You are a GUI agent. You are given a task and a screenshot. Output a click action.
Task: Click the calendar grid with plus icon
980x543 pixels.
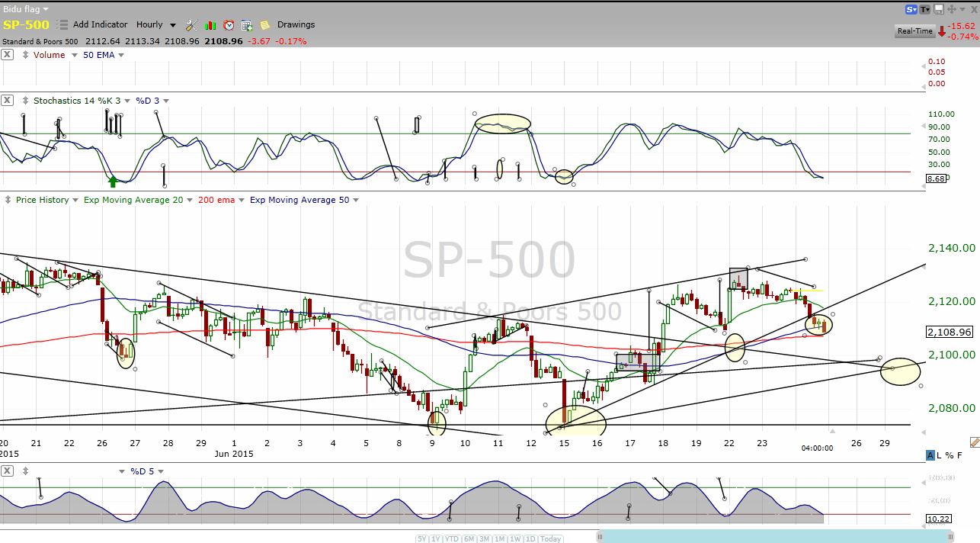(247, 25)
